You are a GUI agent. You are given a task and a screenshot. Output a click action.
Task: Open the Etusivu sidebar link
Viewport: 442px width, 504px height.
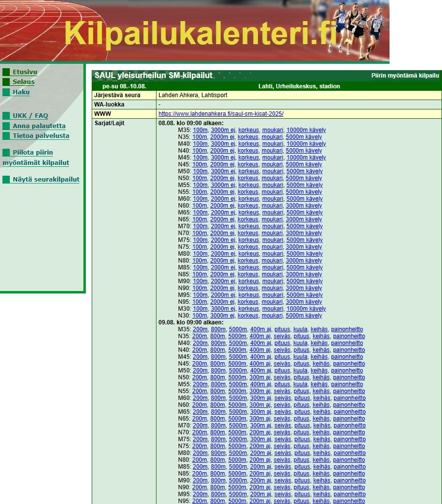click(x=25, y=72)
